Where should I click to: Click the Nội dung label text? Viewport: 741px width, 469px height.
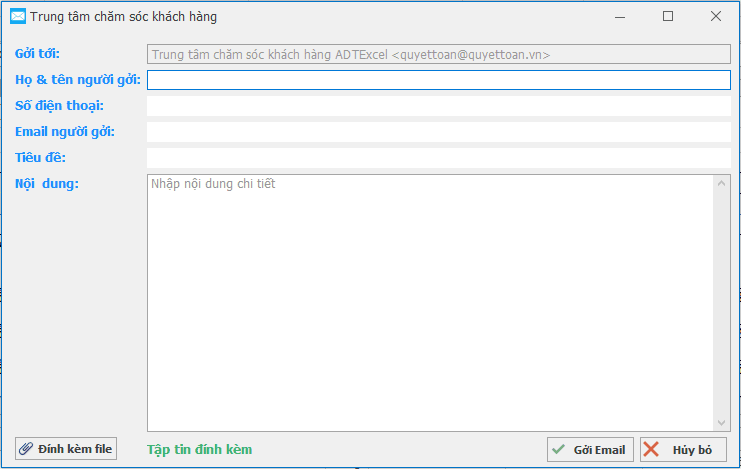47,183
